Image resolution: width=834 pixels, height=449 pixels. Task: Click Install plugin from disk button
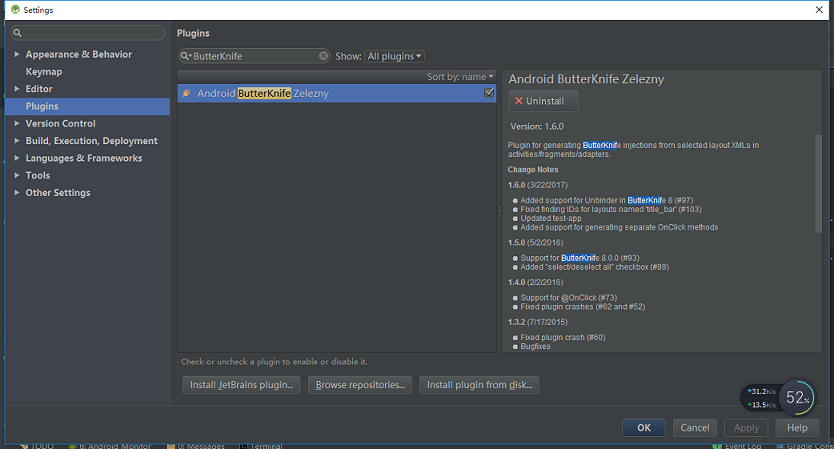(479, 385)
